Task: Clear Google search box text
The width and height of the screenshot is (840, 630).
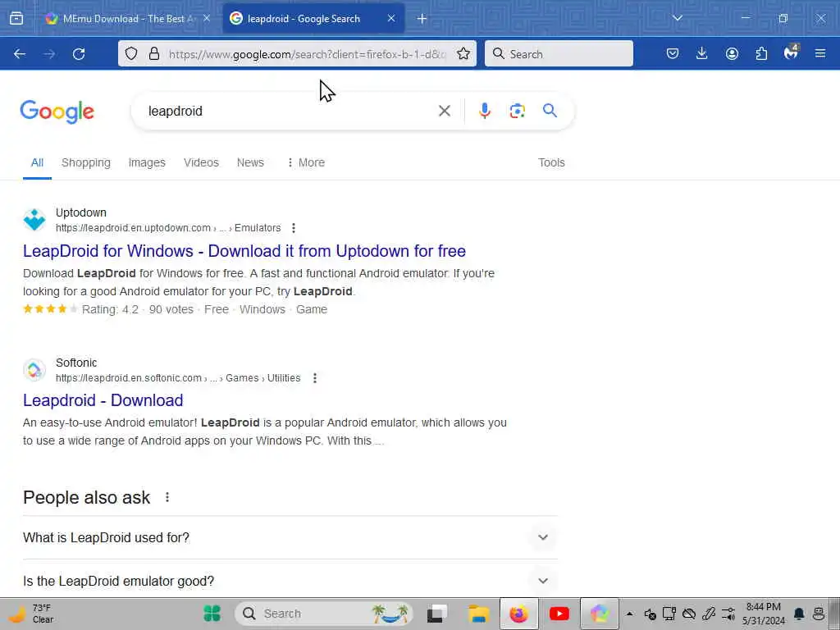Action: (444, 111)
